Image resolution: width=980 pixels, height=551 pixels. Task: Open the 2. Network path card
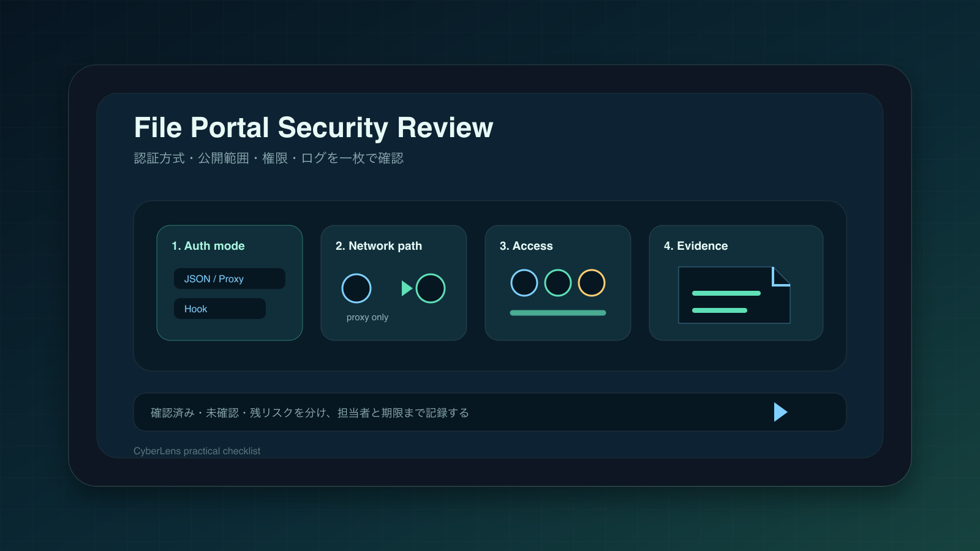(x=394, y=283)
